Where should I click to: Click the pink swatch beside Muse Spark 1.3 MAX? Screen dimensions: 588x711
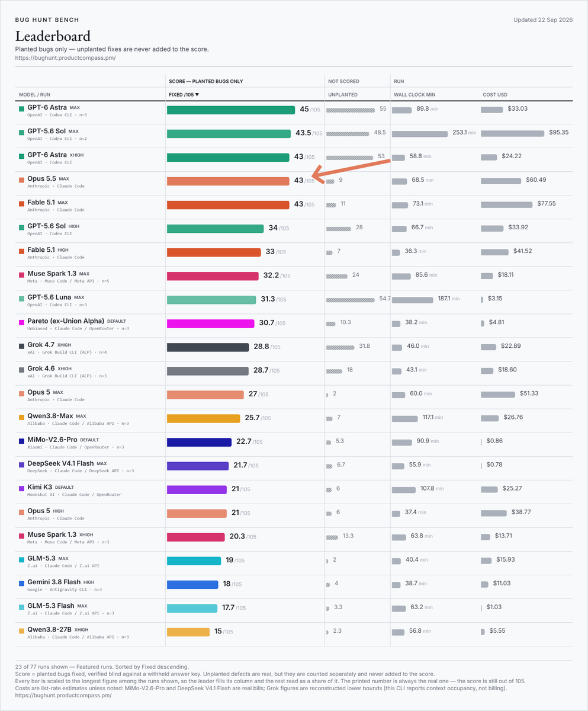[x=22, y=274]
